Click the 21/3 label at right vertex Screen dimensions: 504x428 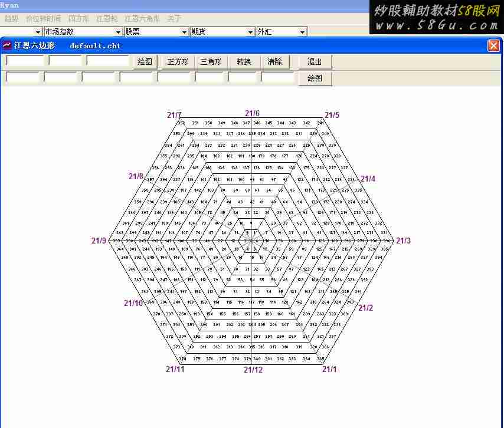point(403,241)
